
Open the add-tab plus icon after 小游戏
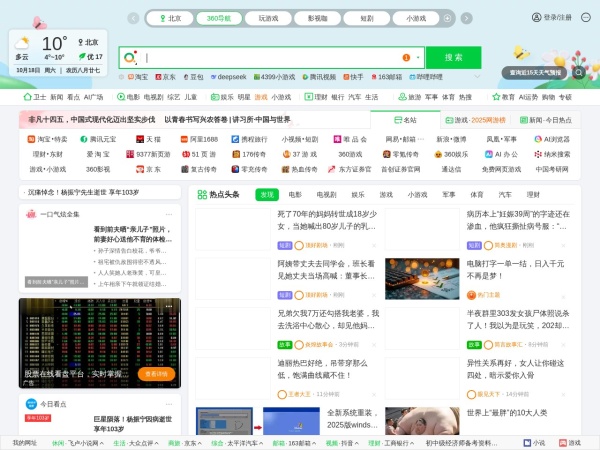coord(447,18)
